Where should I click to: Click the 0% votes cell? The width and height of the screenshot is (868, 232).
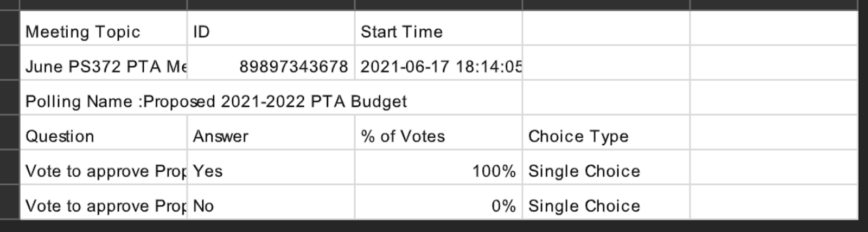[x=438, y=206]
